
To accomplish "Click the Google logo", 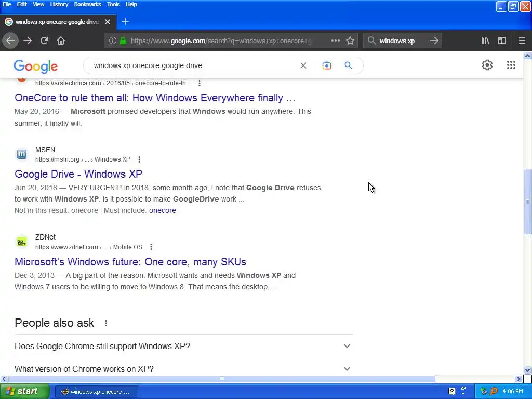I will [36, 66].
